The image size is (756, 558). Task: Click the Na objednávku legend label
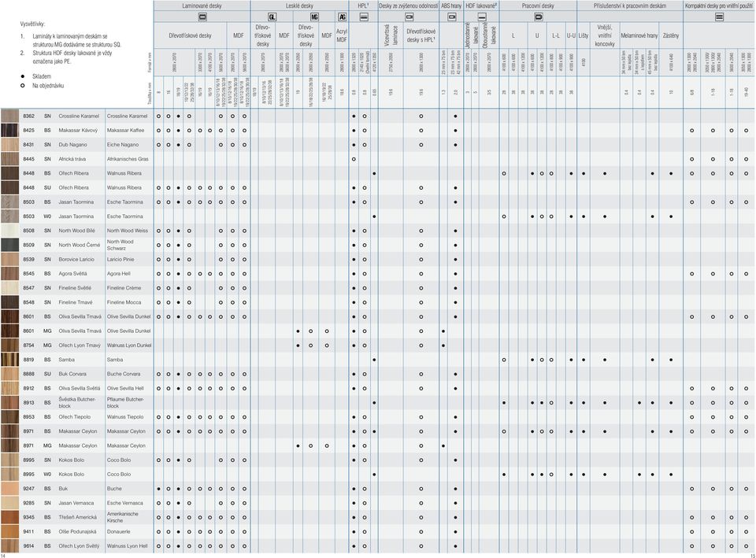tap(48, 86)
